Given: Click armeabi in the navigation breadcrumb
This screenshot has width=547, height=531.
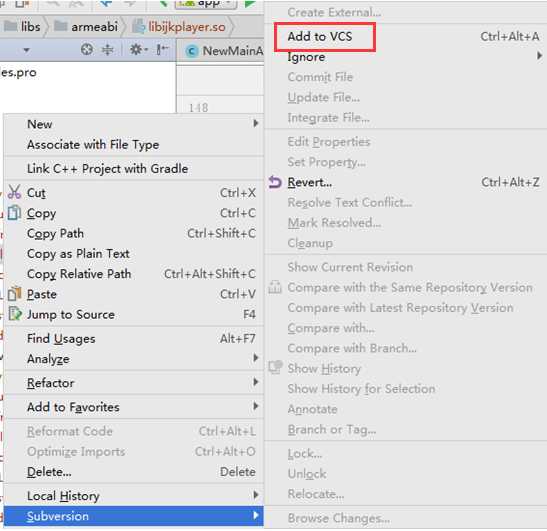Looking at the screenshot, I should tap(94, 27).
